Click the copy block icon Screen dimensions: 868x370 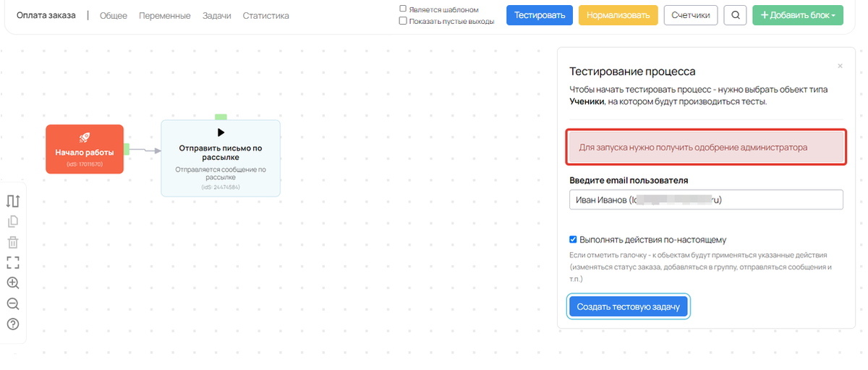coord(12,222)
